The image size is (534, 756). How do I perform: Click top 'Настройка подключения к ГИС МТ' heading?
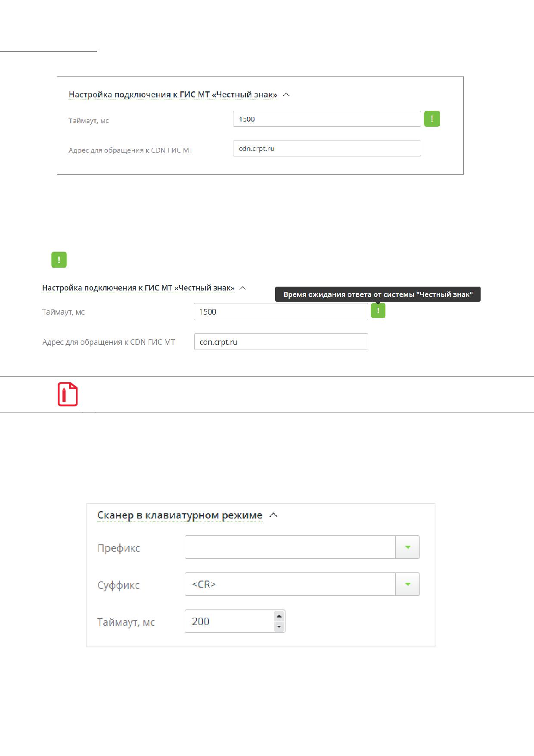[x=173, y=94]
